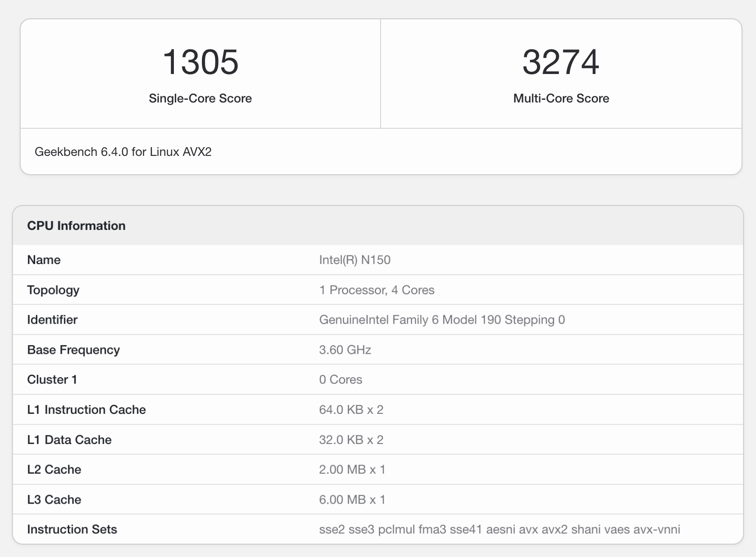Screen dimensions: 756x557
Task: Select the 32.0 KB x 2 value
Action: click(351, 440)
